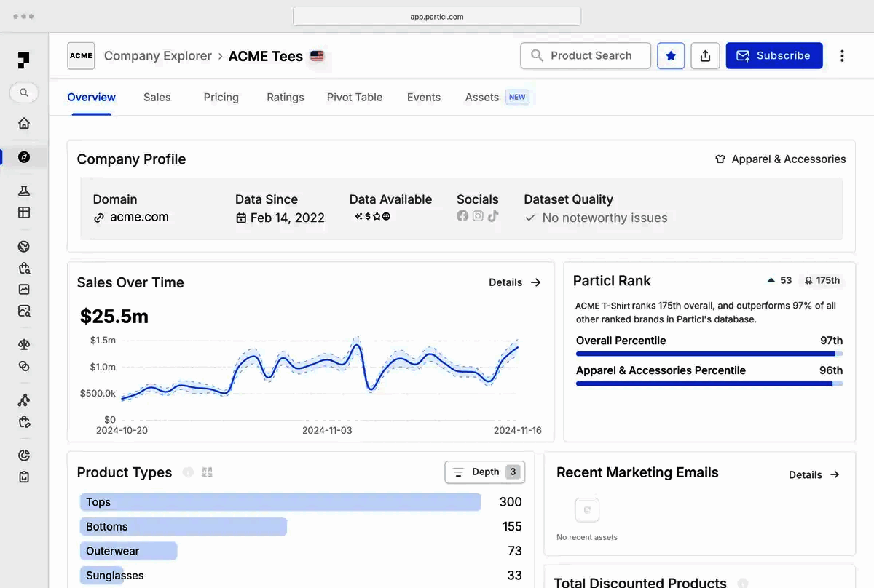Expand Sales Over Time Details arrow

pos(515,282)
